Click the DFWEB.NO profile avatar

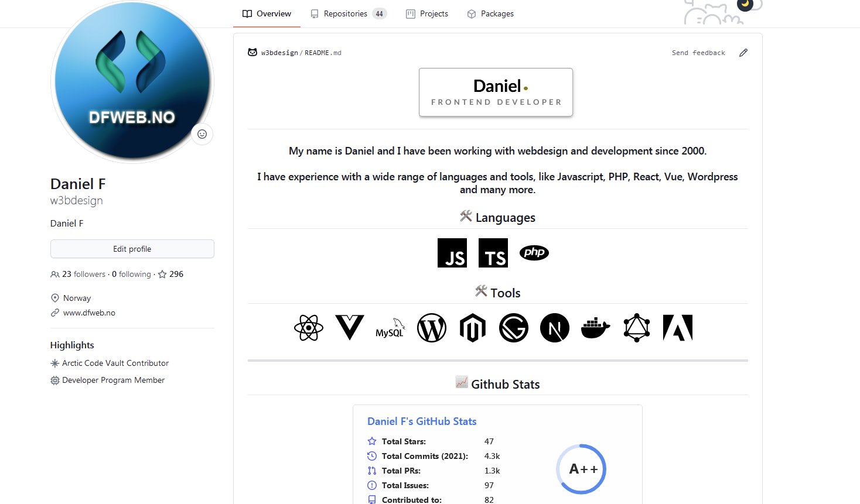[132, 81]
